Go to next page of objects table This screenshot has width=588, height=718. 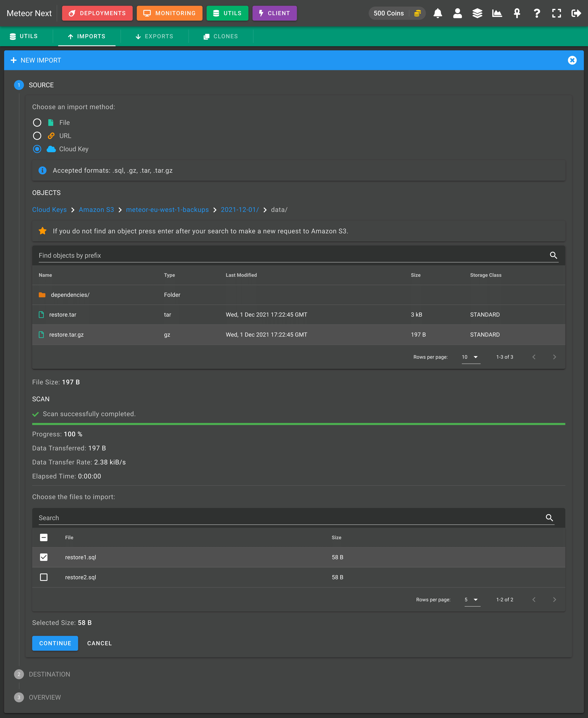pyautogui.click(x=554, y=357)
